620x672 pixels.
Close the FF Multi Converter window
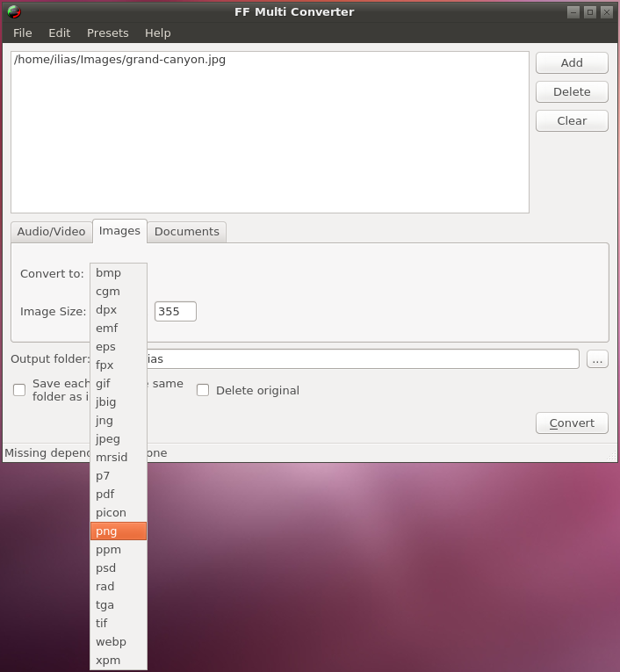click(x=607, y=12)
